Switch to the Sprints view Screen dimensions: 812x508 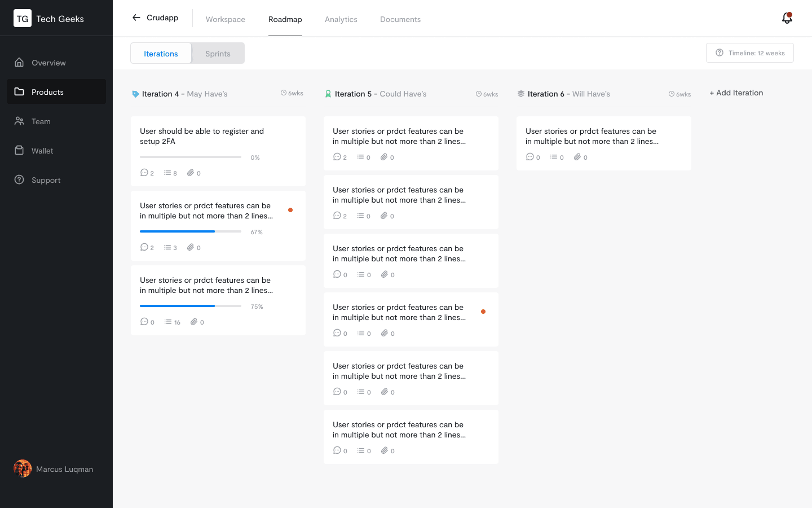pyautogui.click(x=218, y=54)
